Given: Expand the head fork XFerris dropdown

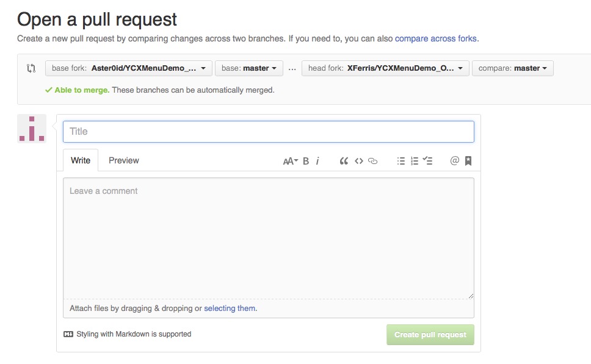Looking at the screenshot, I should point(385,68).
